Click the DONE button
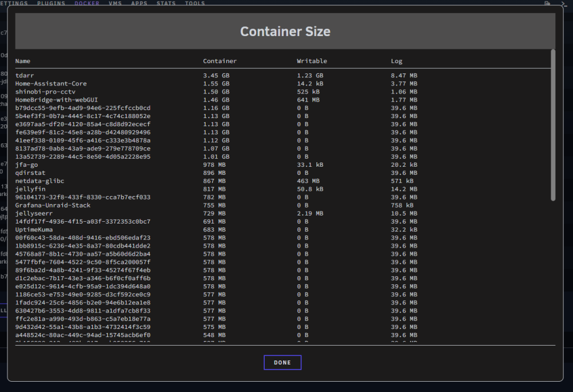Viewport: 573px width, 392px height. point(282,362)
